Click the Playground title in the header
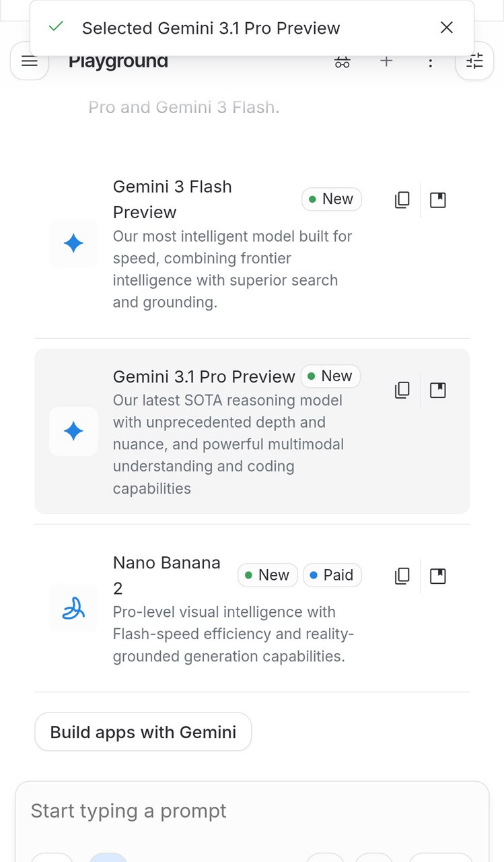Screen dimensions: 504x862 pyautogui.click(x=118, y=61)
